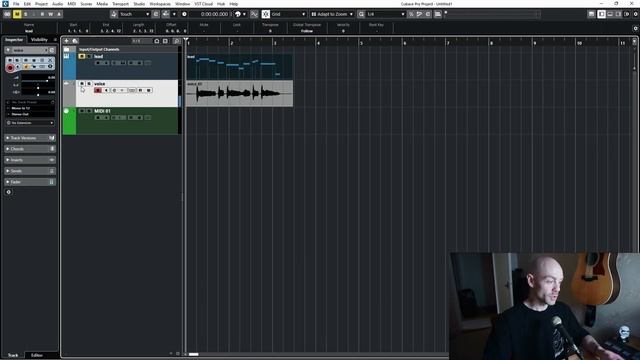Click the automation mode icon left of Touch

114,14
